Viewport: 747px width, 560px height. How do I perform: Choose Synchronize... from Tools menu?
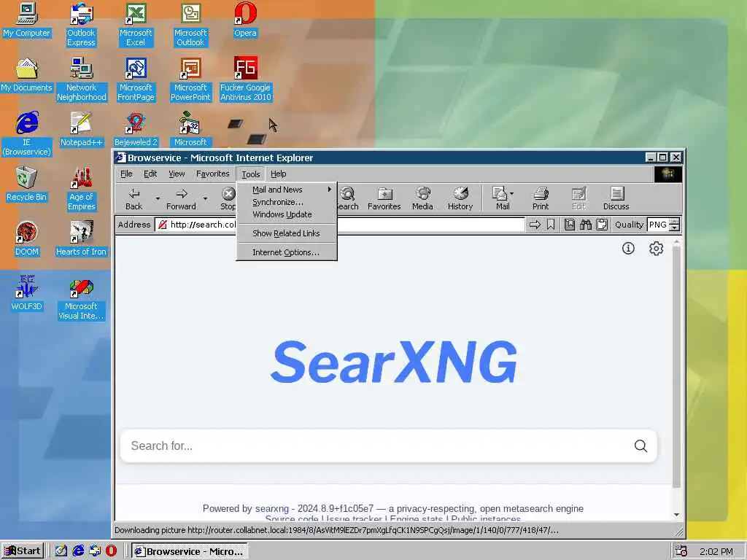coord(287,202)
